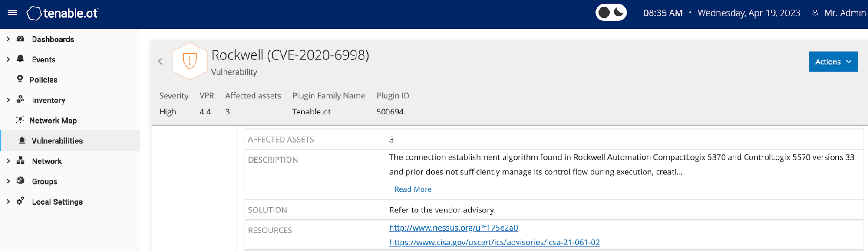This screenshot has width=868, height=251.
Task: Open Local Settings in the sidebar
Action: (57, 202)
